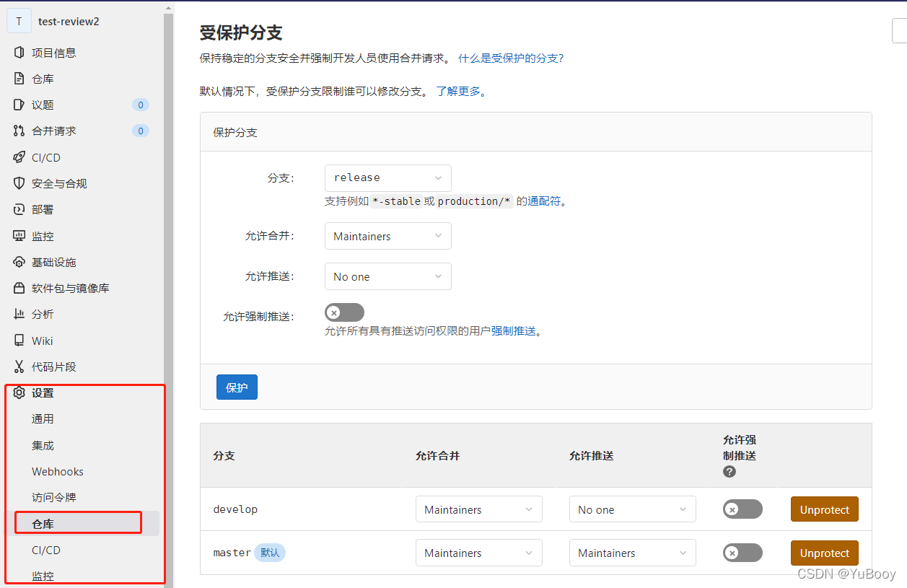The width and height of the screenshot is (907, 588).
Task: Select 仓库 under settings submenu
Action: click(43, 524)
